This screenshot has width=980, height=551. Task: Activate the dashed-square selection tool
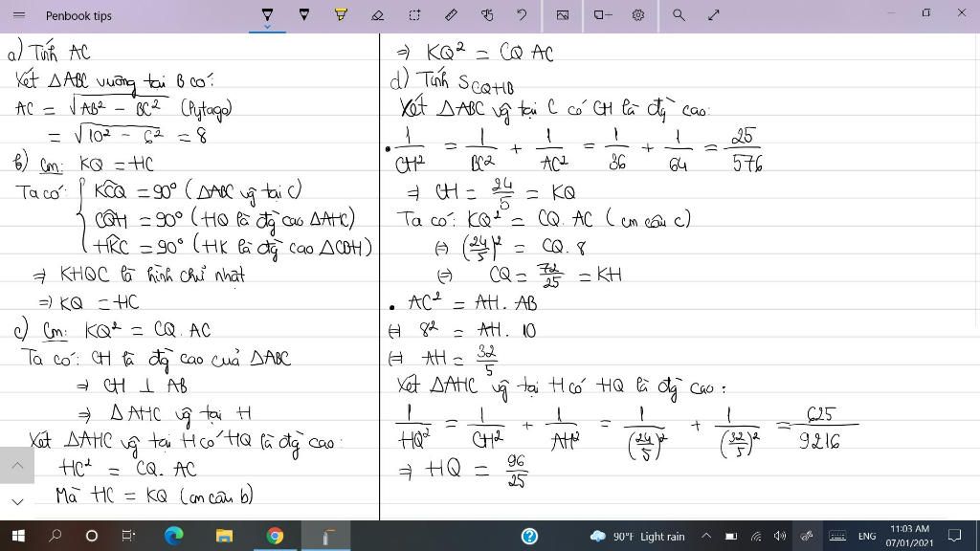[x=414, y=15]
